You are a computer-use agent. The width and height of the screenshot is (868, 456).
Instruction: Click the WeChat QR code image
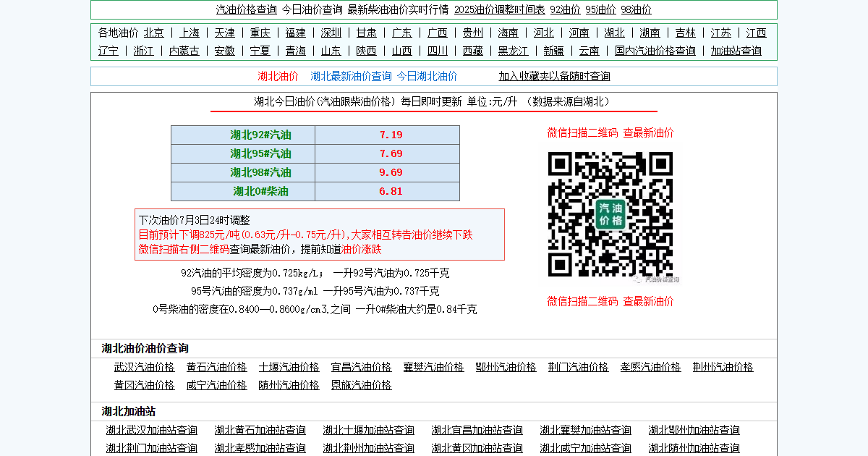click(x=610, y=214)
